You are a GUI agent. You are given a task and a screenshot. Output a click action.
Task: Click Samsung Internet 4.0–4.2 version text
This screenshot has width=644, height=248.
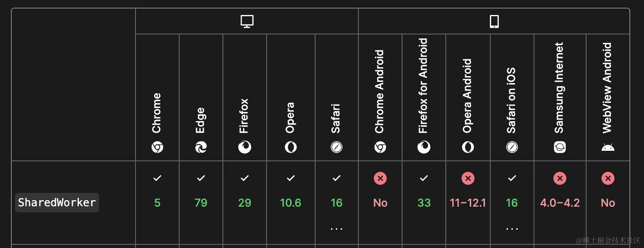(x=560, y=203)
